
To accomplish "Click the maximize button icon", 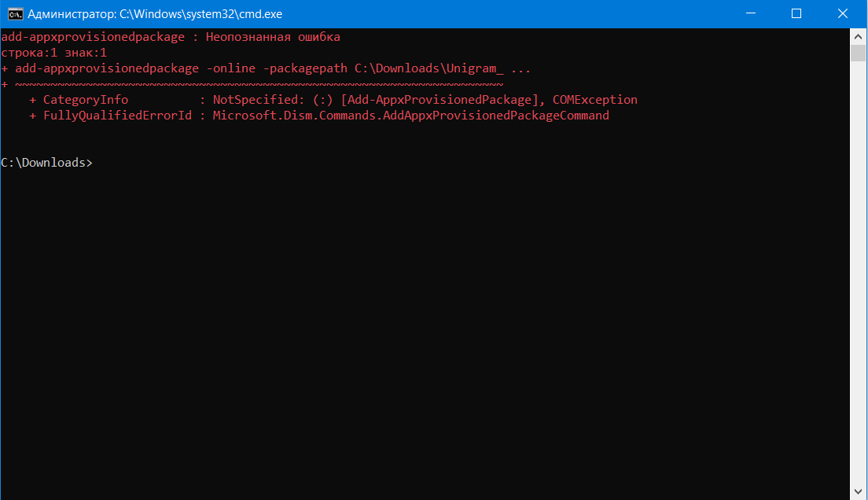I will [x=796, y=13].
